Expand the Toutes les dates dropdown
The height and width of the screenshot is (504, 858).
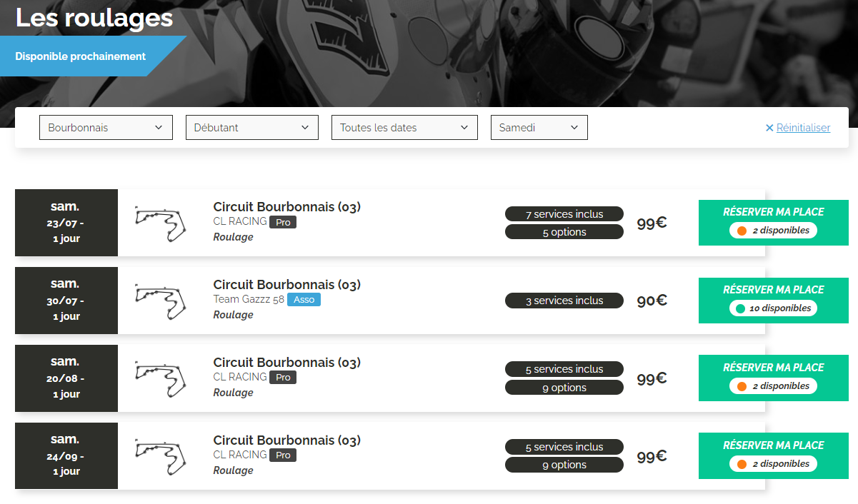click(404, 128)
